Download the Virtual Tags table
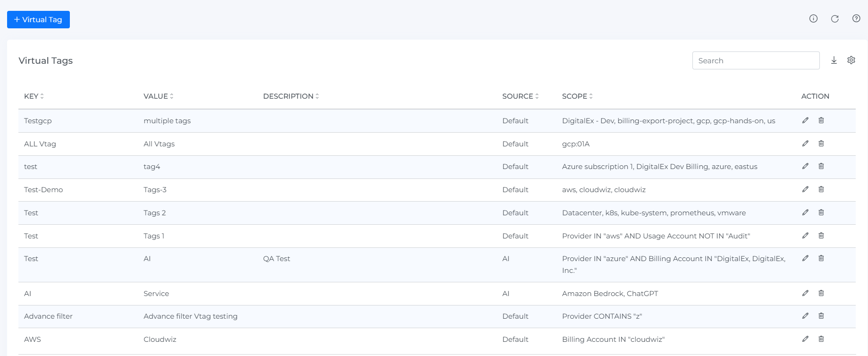This screenshot has width=868, height=356. (x=834, y=60)
